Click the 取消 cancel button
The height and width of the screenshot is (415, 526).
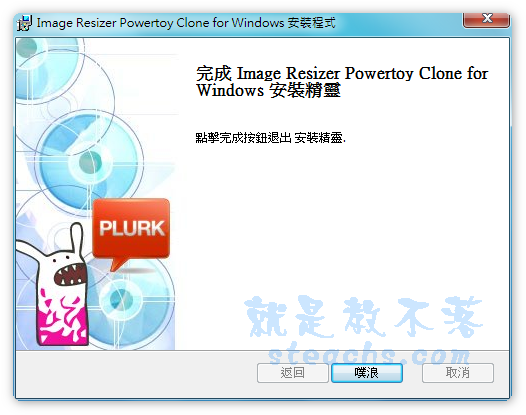[x=458, y=373]
